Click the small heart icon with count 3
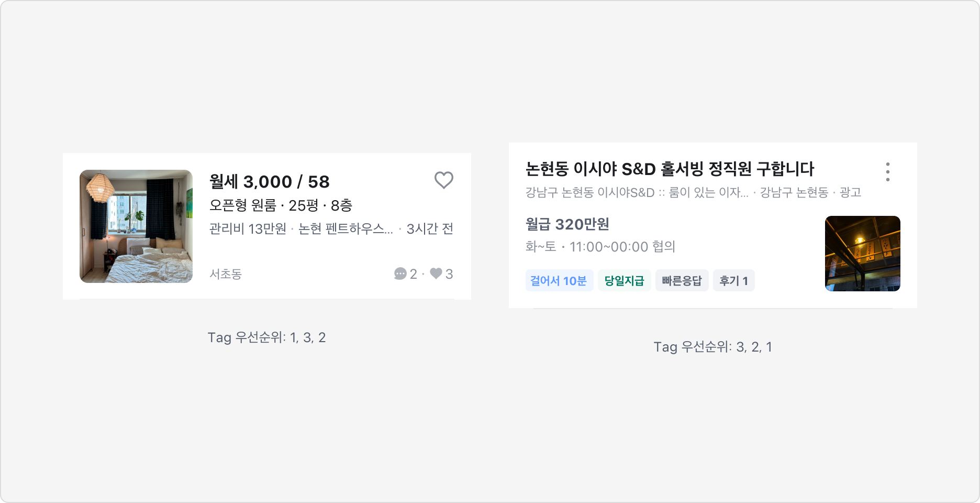Screen dimensions: 980x503 click(436, 274)
